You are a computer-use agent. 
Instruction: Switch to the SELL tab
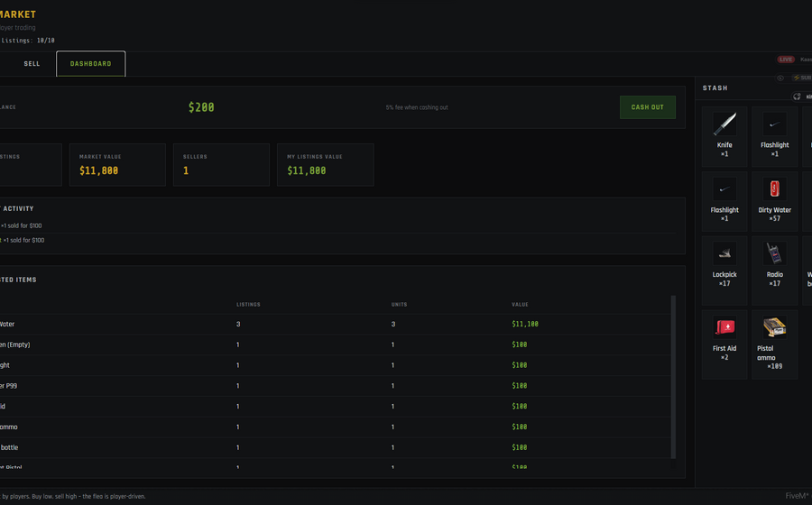[x=32, y=64]
